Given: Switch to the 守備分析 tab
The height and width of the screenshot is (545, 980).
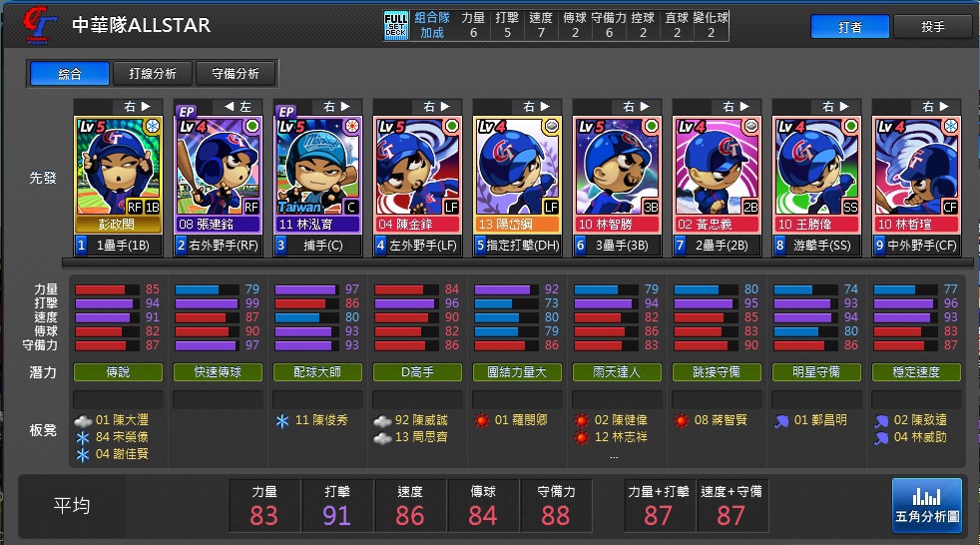Looking at the screenshot, I should coord(236,74).
